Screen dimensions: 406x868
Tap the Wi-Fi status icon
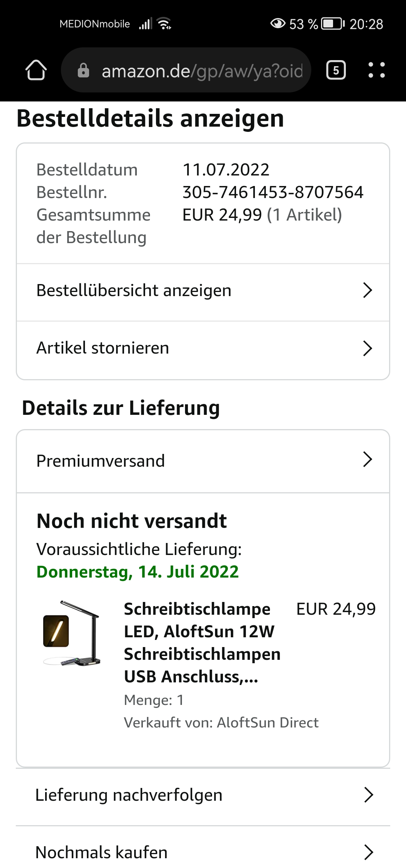coord(164,24)
